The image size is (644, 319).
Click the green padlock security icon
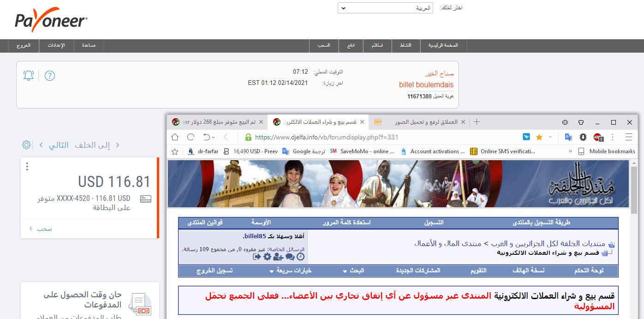pyautogui.click(x=248, y=137)
